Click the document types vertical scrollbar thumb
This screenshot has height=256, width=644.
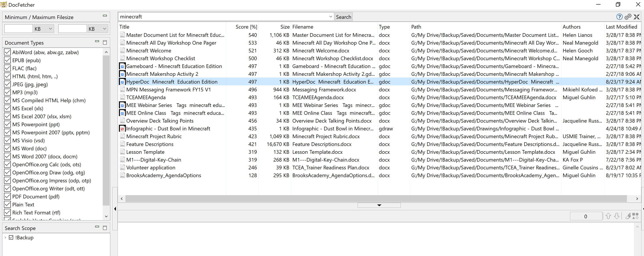(106, 130)
